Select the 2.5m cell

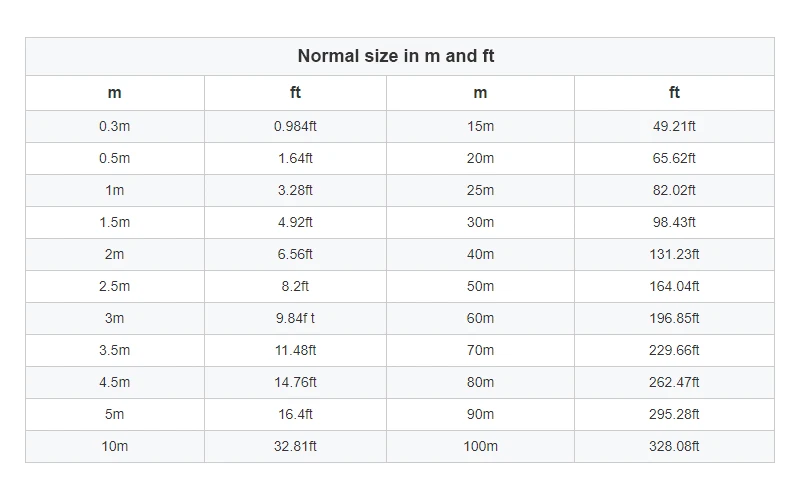[114, 286]
